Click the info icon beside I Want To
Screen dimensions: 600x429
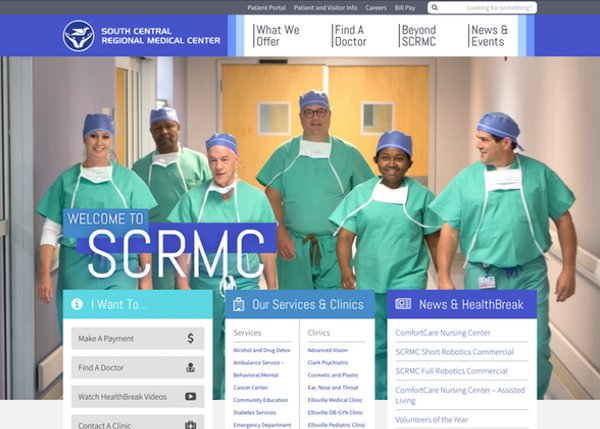[x=77, y=304]
